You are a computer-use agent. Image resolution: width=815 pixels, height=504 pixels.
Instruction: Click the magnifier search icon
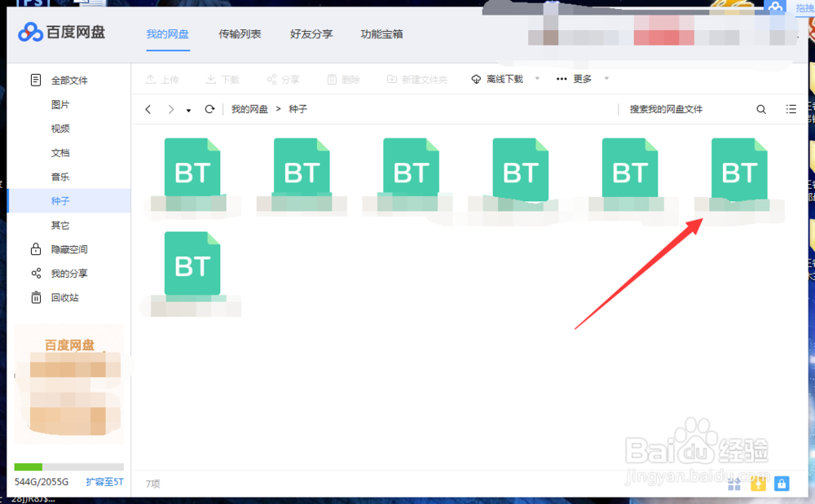click(761, 110)
